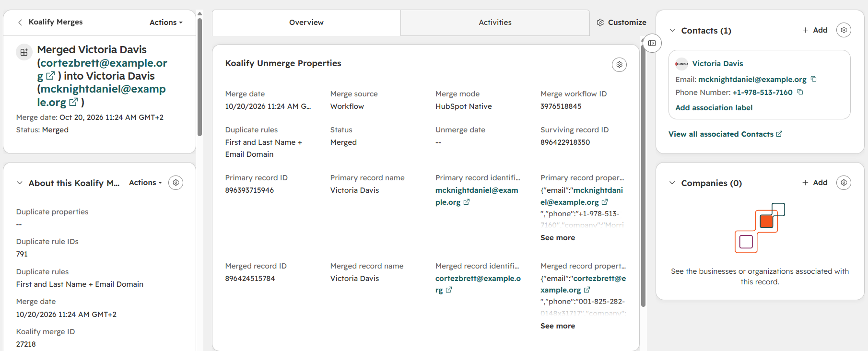
Task: Open primary record identifier email link
Action: [x=477, y=196]
